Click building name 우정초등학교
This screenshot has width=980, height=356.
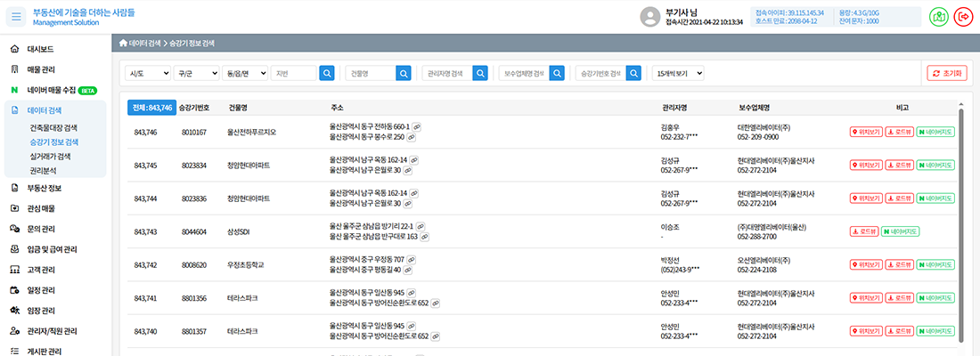pos(246,265)
